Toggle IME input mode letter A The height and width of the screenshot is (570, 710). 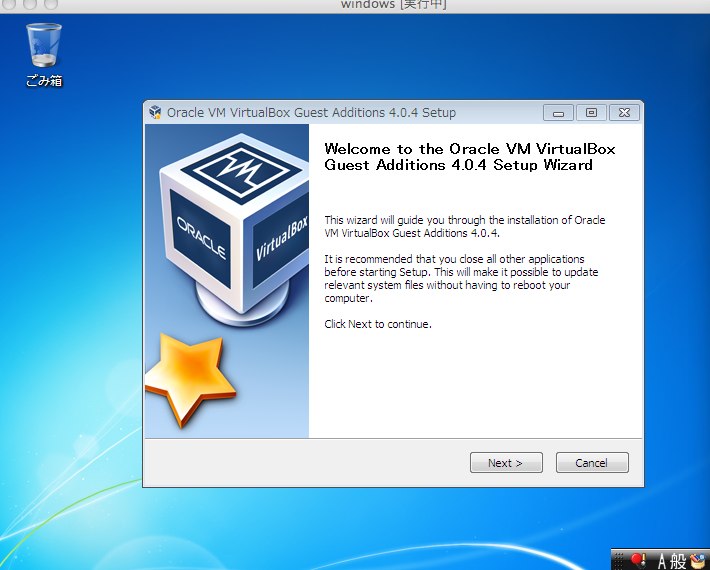[662, 561]
